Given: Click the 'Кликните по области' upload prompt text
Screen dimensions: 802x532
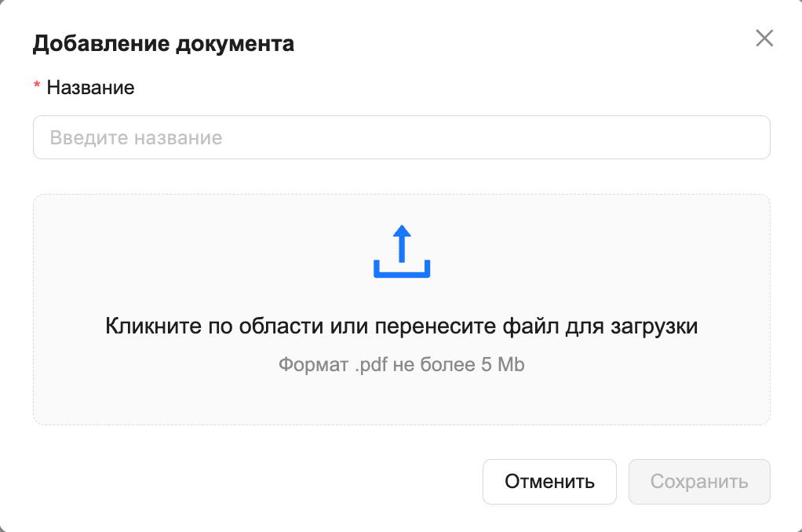Looking at the screenshot, I should [x=401, y=326].
